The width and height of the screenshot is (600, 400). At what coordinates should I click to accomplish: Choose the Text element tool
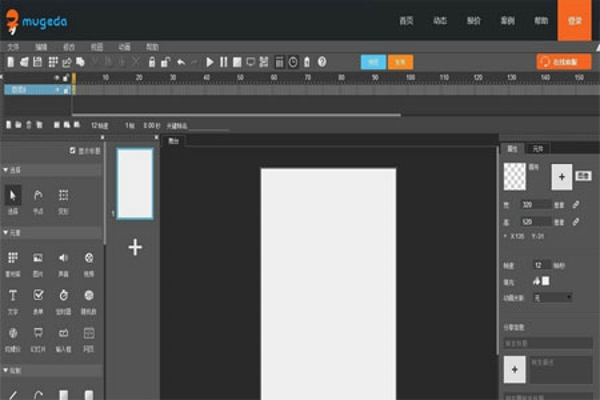coord(13,295)
